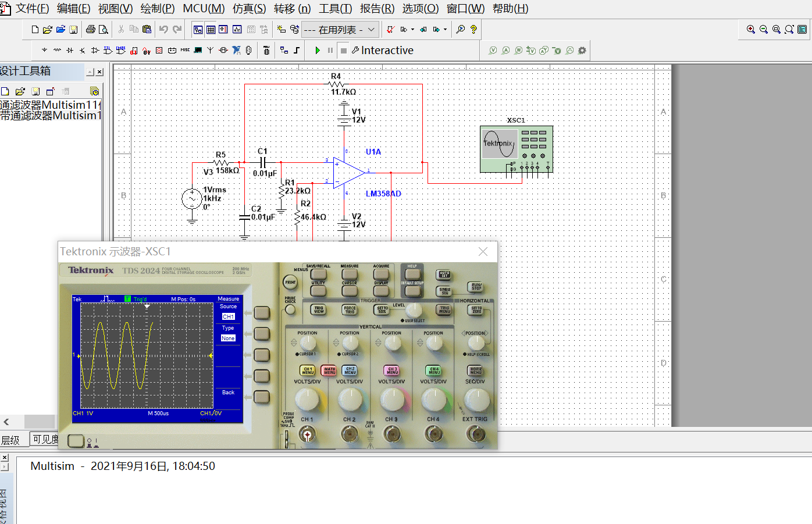Image resolution: width=812 pixels, height=524 pixels.
Task: Close the Tektronix oscilloscope window
Action: 483,251
